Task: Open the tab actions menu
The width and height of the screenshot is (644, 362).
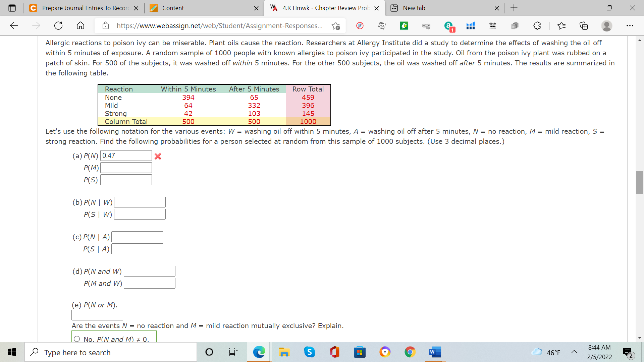Action: click(x=12, y=8)
